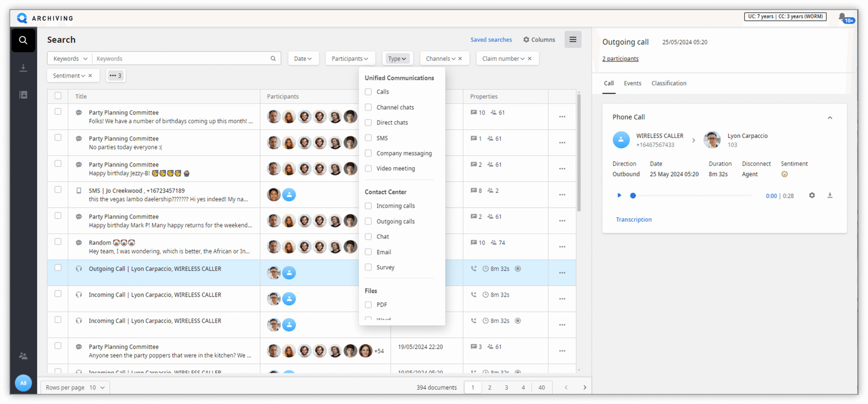This screenshot has height=404, width=868.
Task: Open the hamburger menu beside Columns
Action: 572,40
